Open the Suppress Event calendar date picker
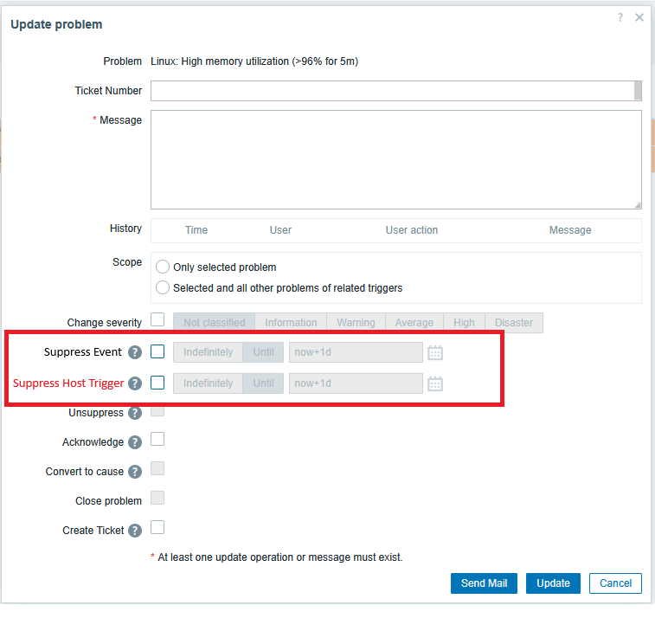The height and width of the screenshot is (644, 655). pyautogui.click(x=435, y=353)
